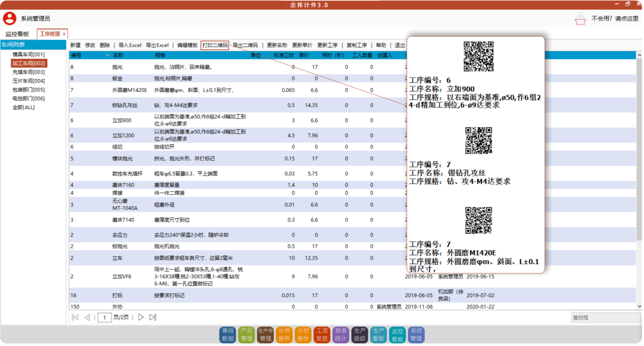Click the 计件报件 orange icon

[284, 334]
